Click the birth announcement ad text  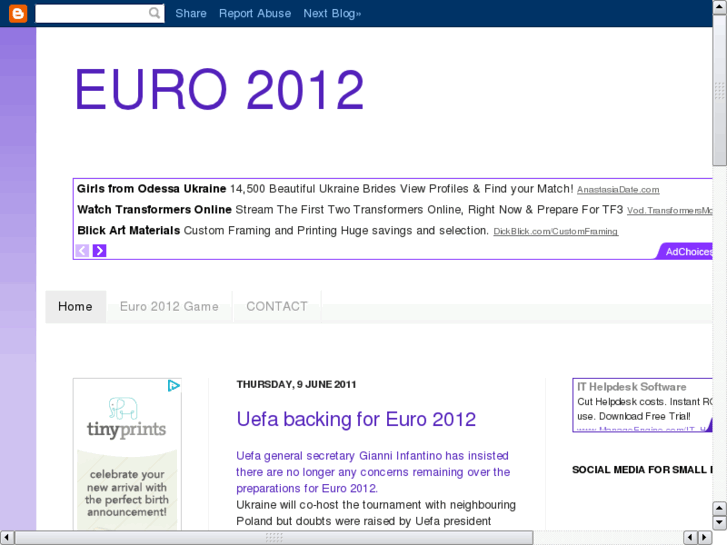tap(127, 493)
